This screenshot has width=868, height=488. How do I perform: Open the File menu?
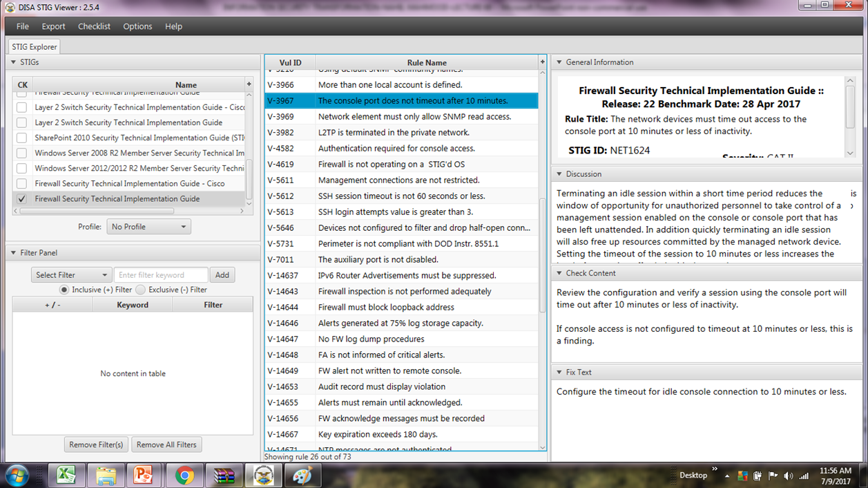pyautogui.click(x=23, y=26)
